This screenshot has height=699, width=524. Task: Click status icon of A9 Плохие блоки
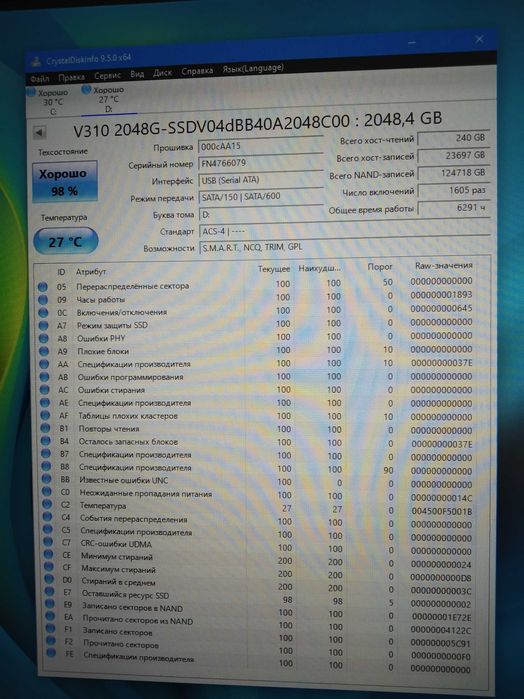tap(44, 352)
